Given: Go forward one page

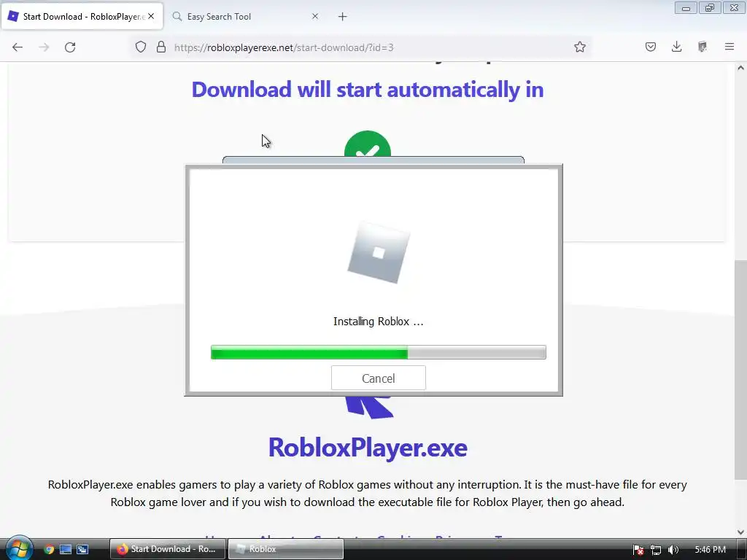Looking at the screenshot, I should click(44, 47).
